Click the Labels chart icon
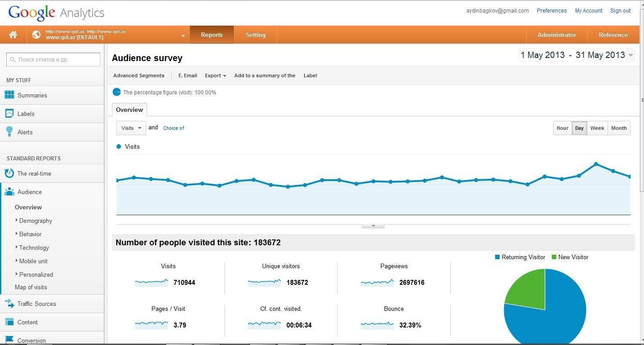The height and width of the screenshot is (345, 644). [x=9, y=114]
